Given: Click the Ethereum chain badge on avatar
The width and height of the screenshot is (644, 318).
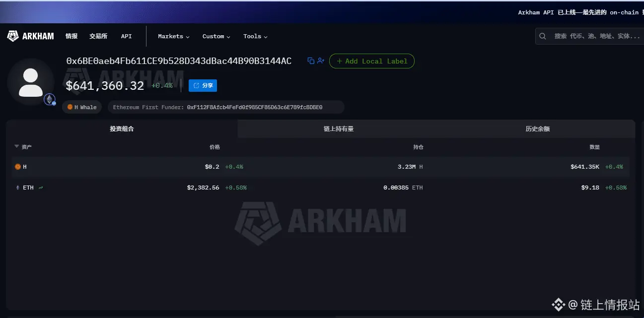Looking at the screenshot, I should (x=50, y=99).
